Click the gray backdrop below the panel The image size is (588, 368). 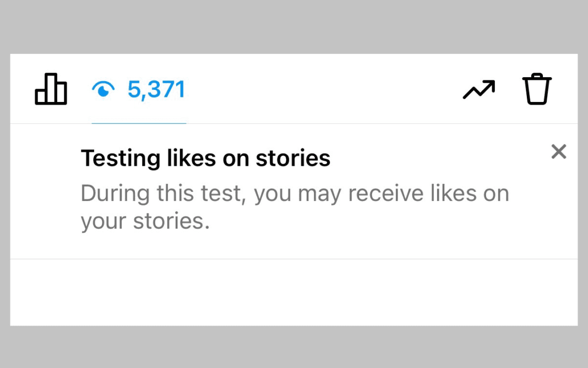[294, 347]
